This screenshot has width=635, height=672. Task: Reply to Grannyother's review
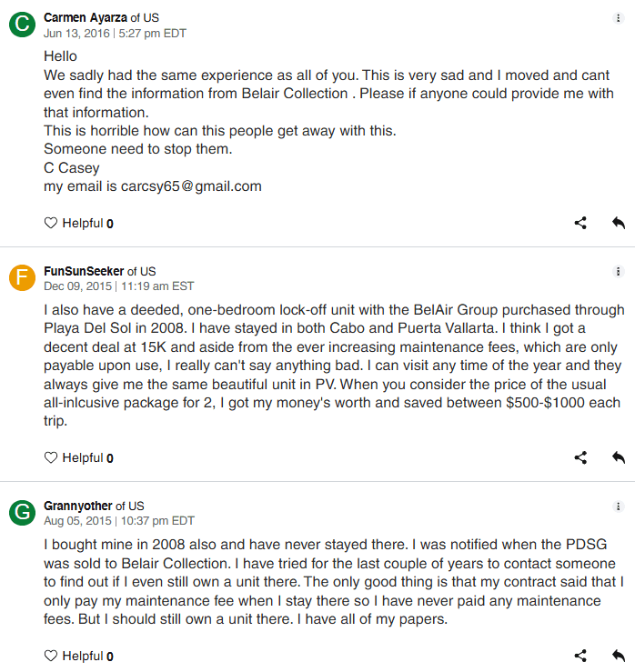click(x=619, y=656)
